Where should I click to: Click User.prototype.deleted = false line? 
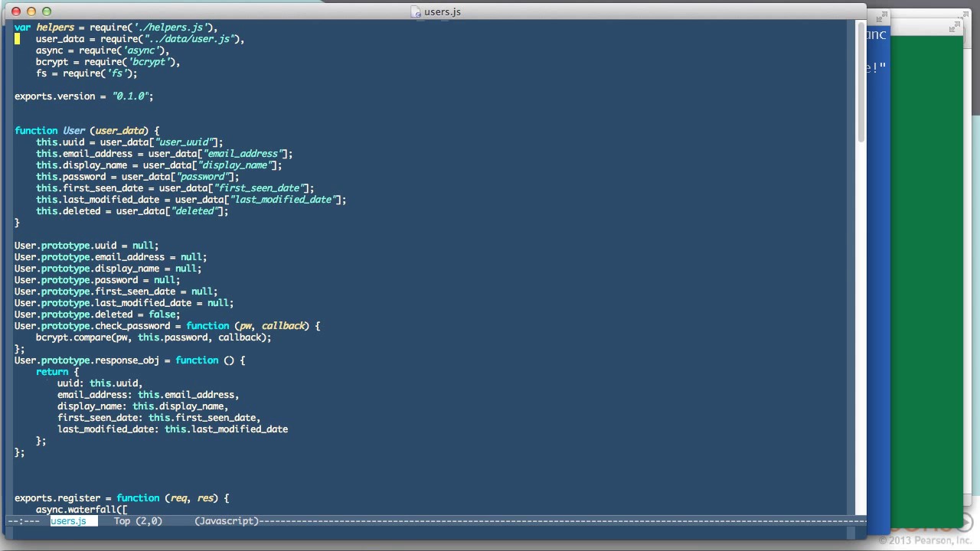97,315
